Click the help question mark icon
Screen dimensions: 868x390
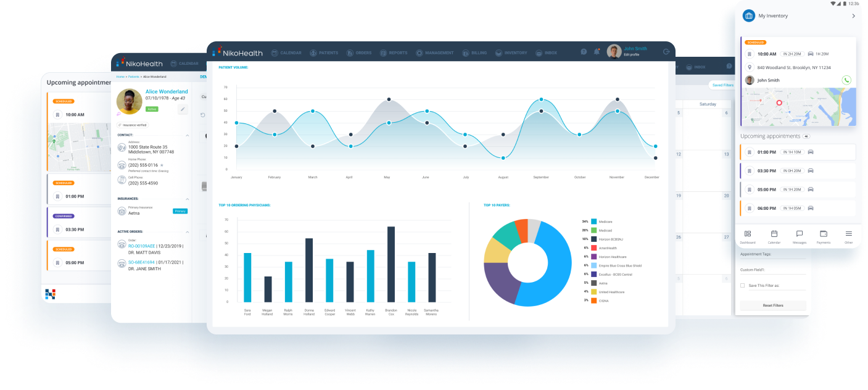pyautogui.click(x=583, y=52)
